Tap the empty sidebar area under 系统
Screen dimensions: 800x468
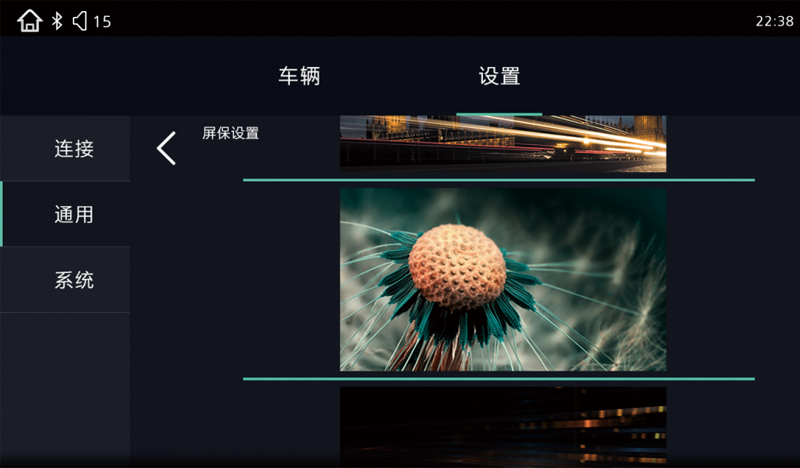pos(65,390)
